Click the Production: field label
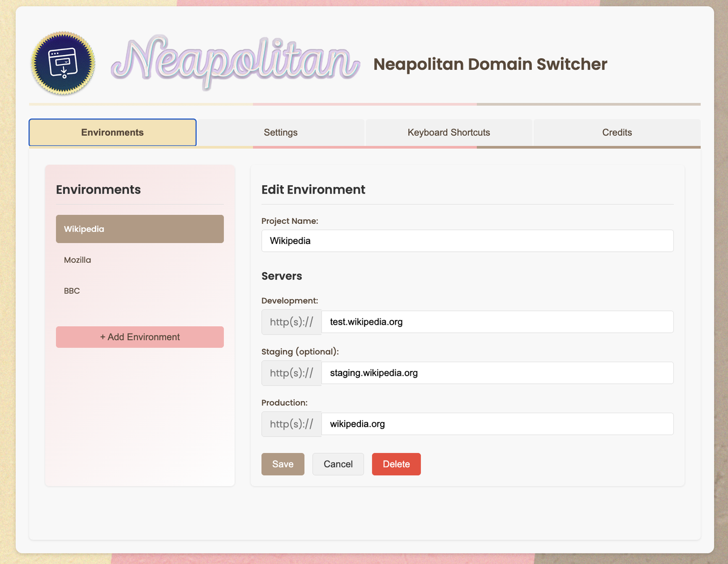Screen dimensions: 728x564 pyautogui.click(x=284, y=403)
